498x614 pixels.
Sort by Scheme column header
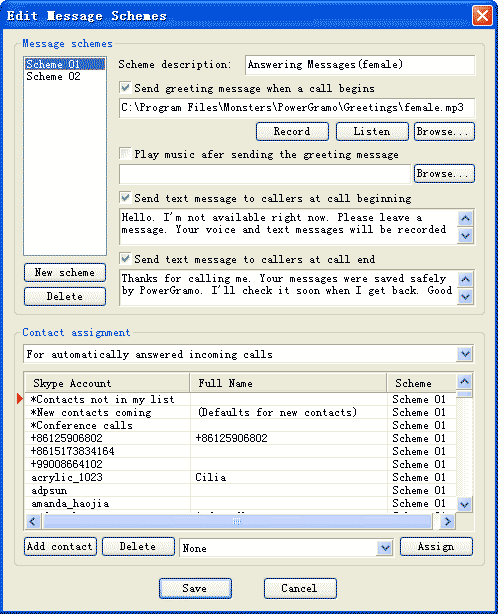tap(422, 383)
